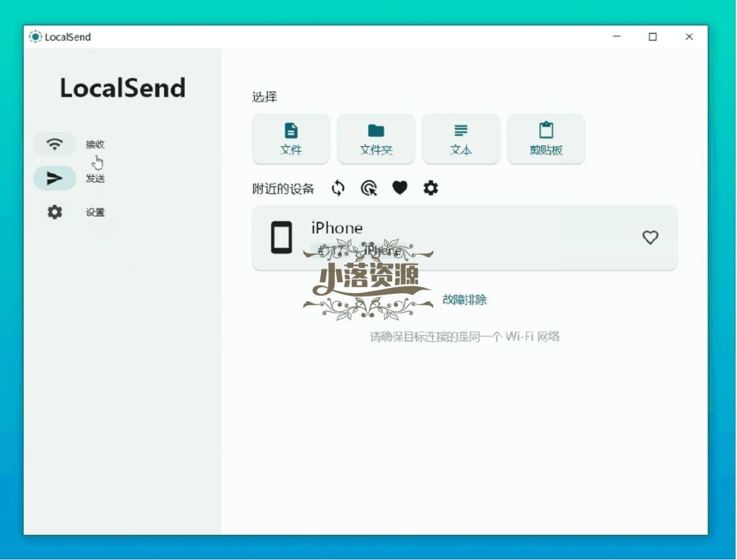This screenshot has height=560, width=737.
Task: Click the LocalSend logo in title bar
Action: 35,37
